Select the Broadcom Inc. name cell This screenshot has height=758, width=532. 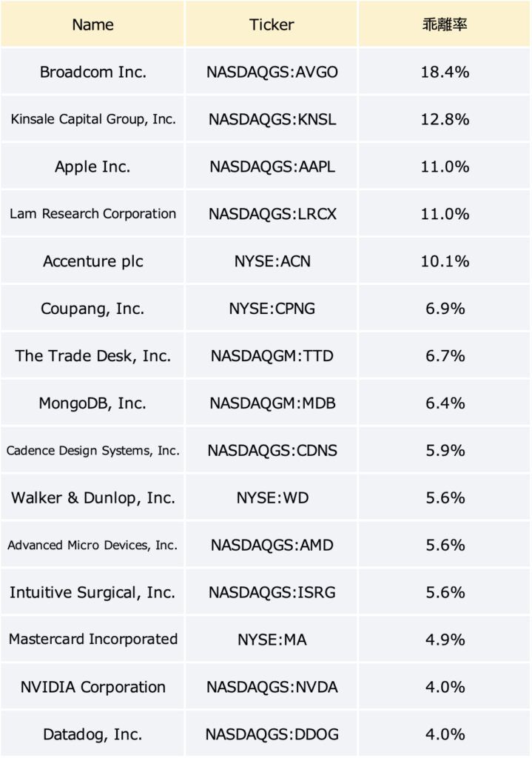[x=92, y=72]
